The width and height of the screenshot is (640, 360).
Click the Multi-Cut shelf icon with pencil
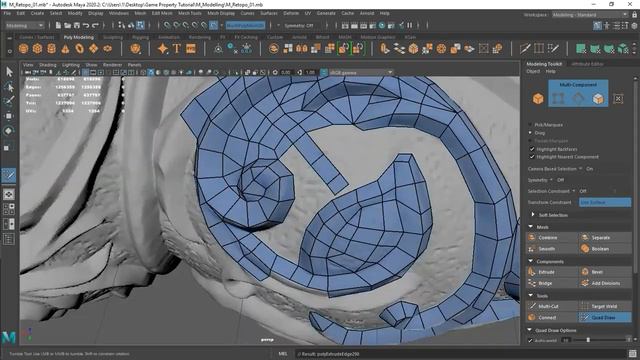[x=525, y=49]
